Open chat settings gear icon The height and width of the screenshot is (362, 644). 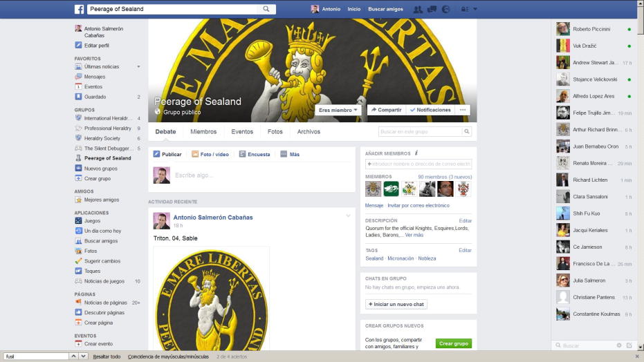tap(619, 345)
